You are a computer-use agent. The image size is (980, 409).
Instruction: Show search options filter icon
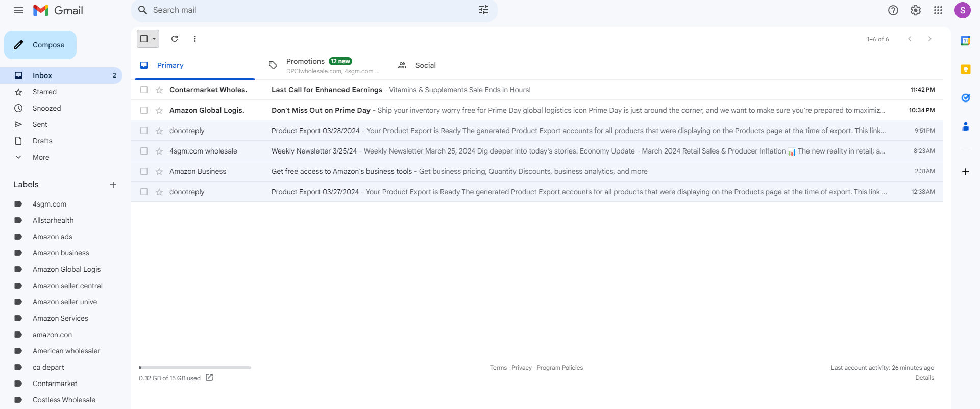tap(484, 10)
